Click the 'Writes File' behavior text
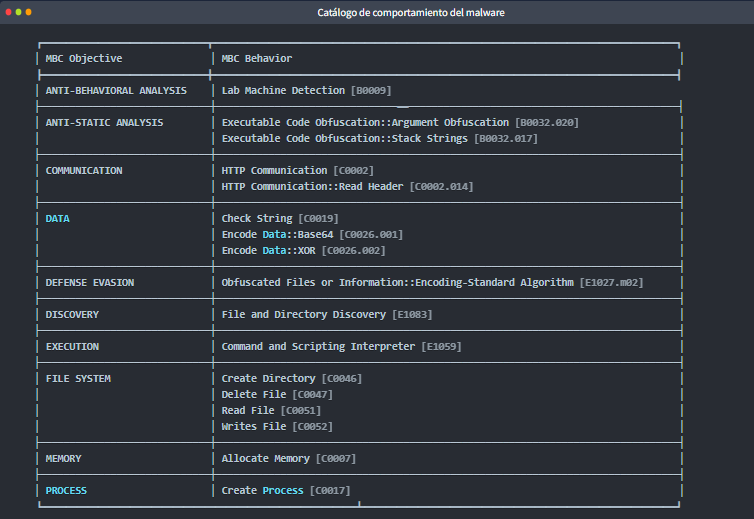Image resolution: width=754 pixels, height=519 pixels. pos(254,427)
